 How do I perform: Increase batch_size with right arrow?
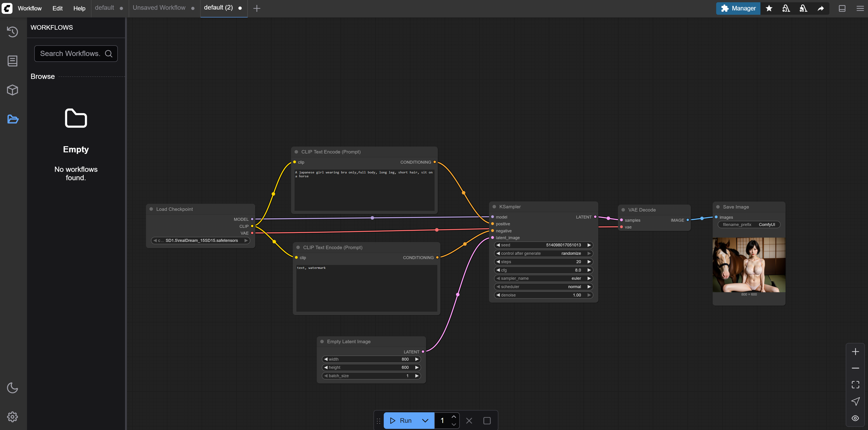coord(417,376)
